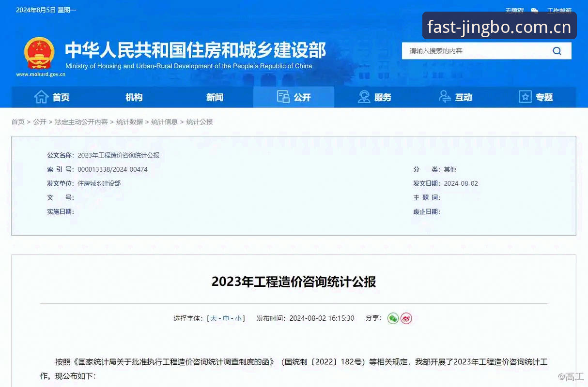
Task: Set font size to 中
Action: pyautogui.click(x=226, y=318)
